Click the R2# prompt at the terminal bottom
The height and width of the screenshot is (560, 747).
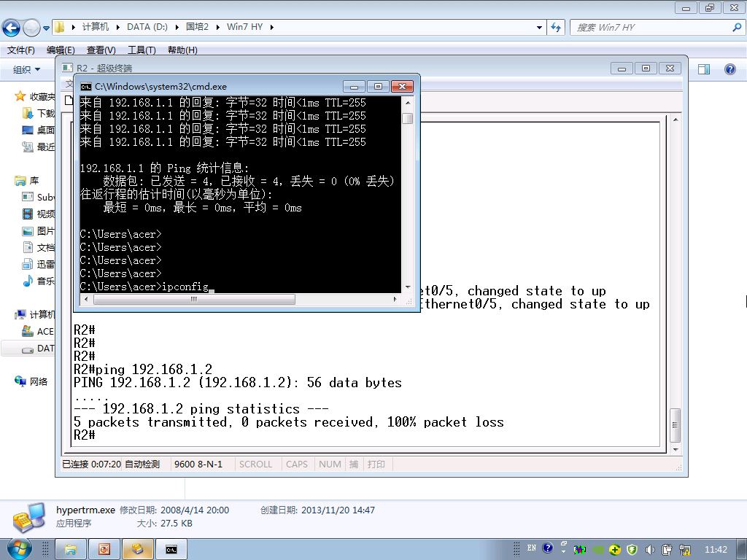[x=85, y=435]
